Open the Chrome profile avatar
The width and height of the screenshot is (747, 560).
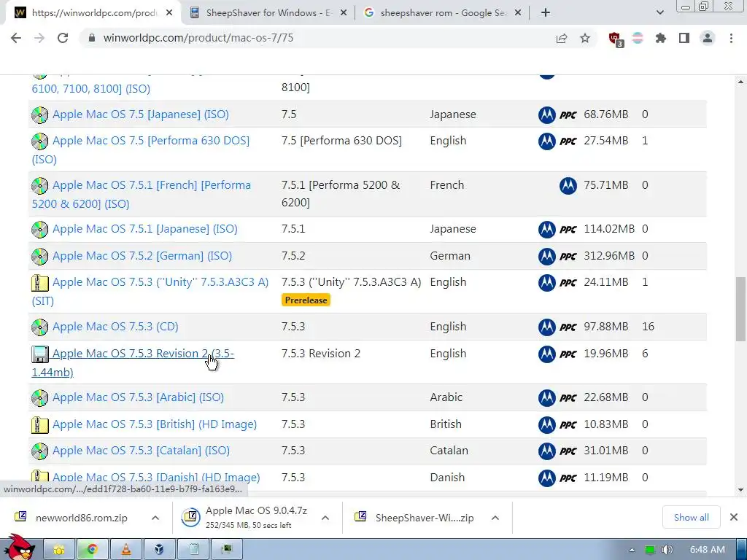pos(708,38)
